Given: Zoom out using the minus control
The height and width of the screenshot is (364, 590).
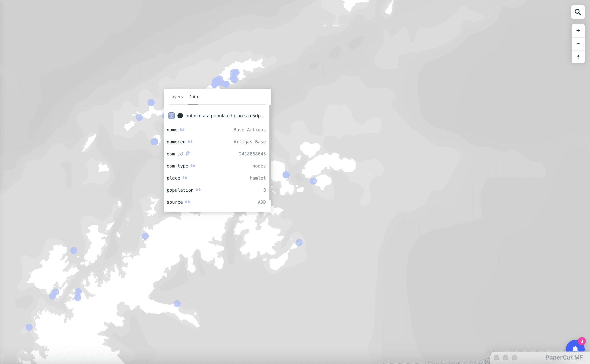Looking at the screenshot, I should [578, 44].
